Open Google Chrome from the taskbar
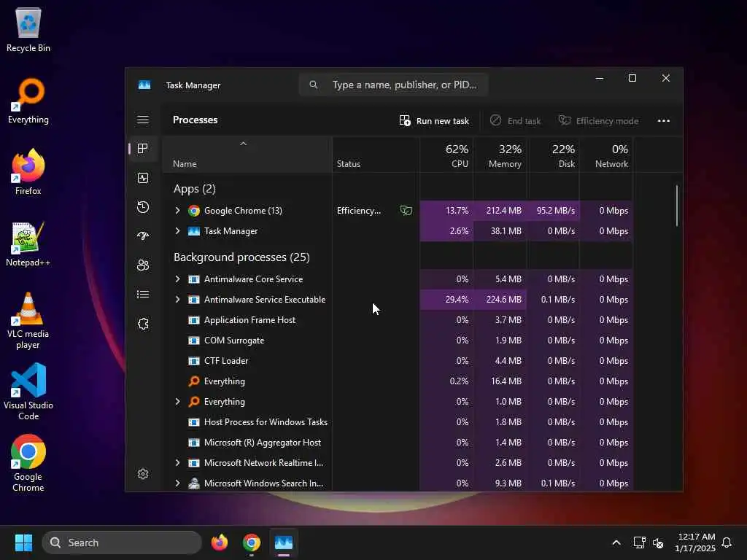 (x=251, y=542)
